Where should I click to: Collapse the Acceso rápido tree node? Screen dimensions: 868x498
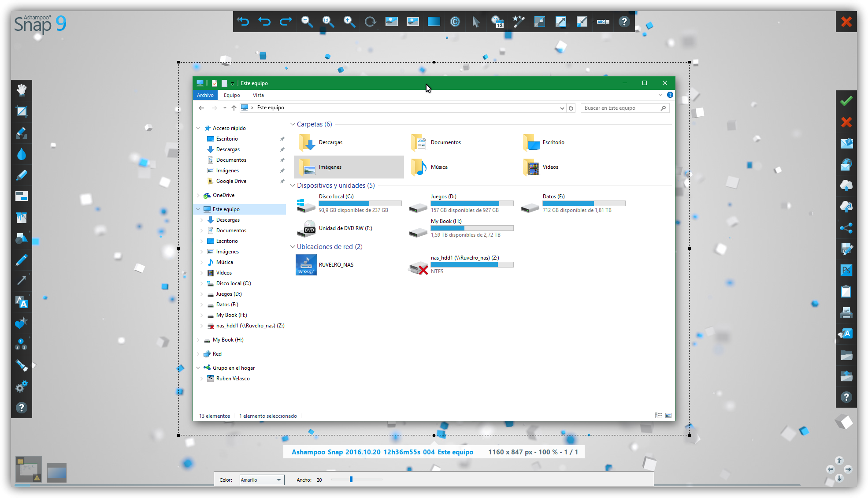click(198, 128)
